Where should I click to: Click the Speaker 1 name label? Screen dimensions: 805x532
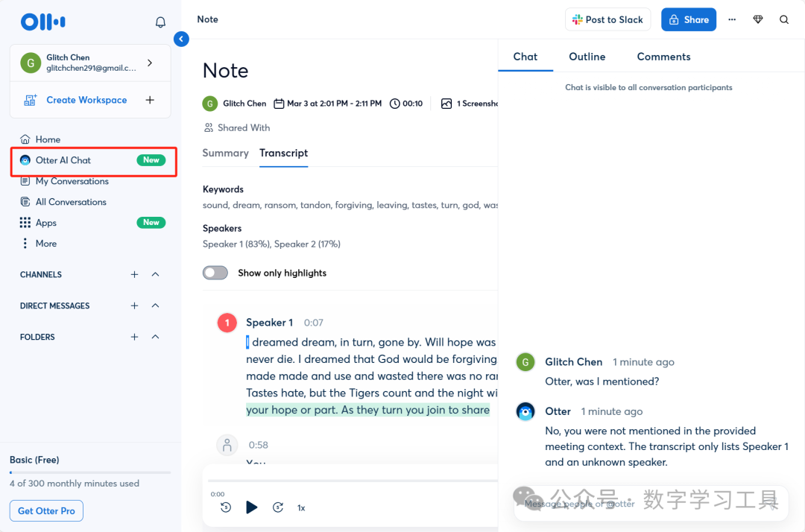point(269,322)
